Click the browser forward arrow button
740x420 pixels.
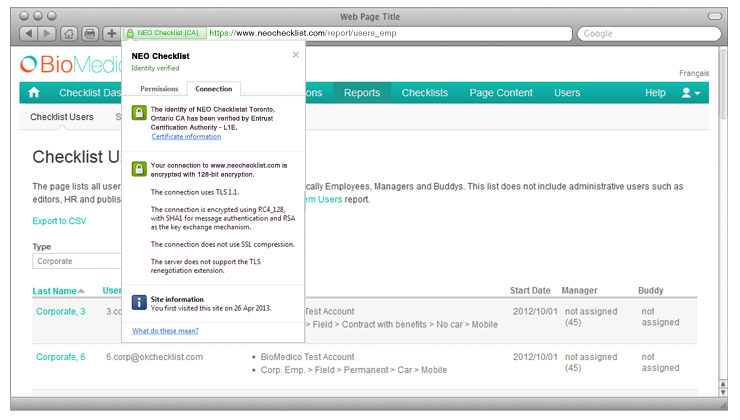click(47, 34)
